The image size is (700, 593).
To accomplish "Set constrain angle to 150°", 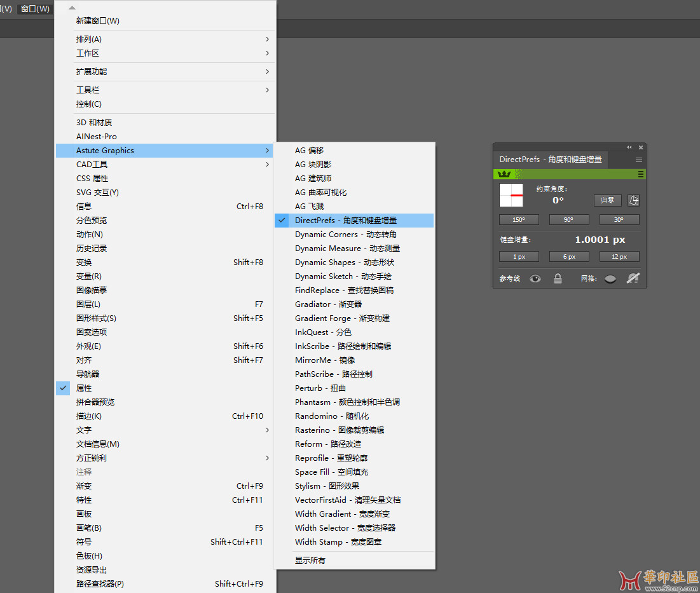I will tap(519, 219).
